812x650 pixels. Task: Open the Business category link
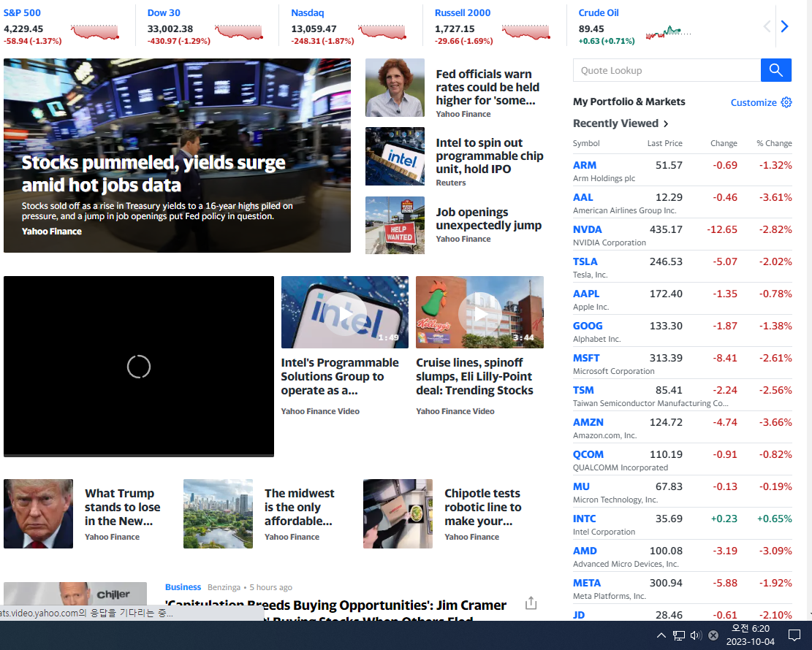coord(183,587)
